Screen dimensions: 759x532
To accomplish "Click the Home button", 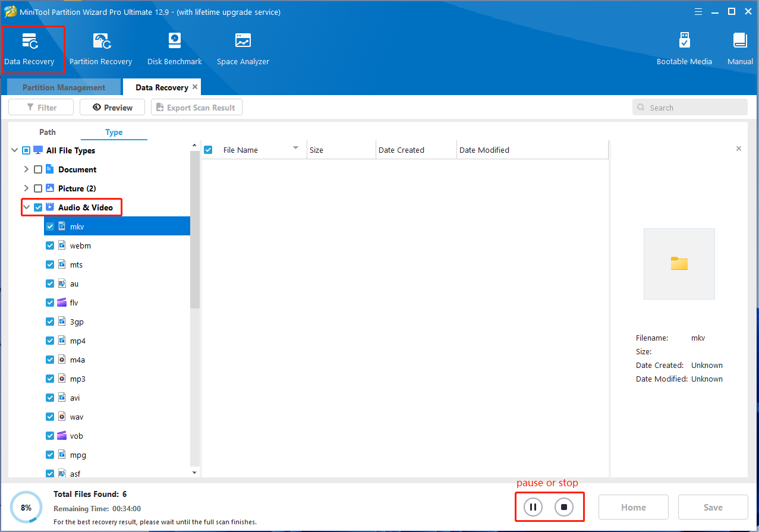I will click(634, 507).
